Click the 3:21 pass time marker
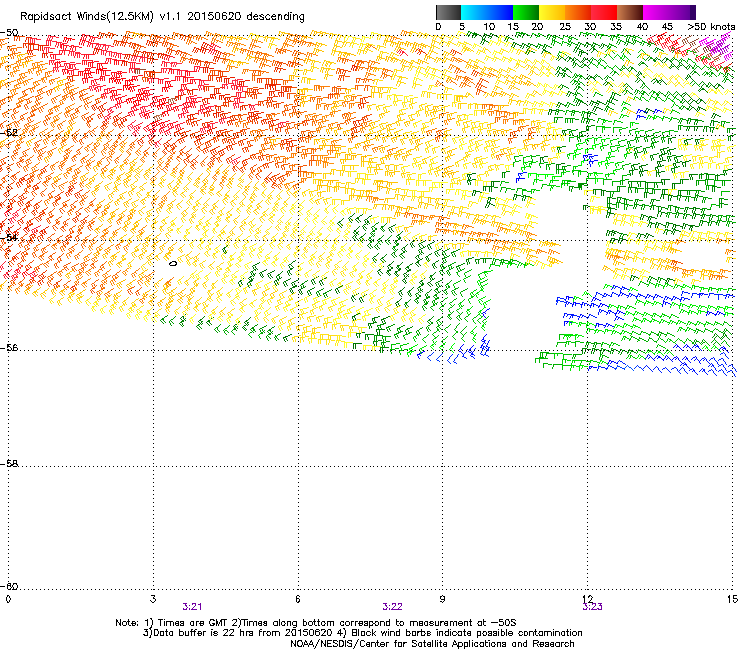 click(192, 607)
